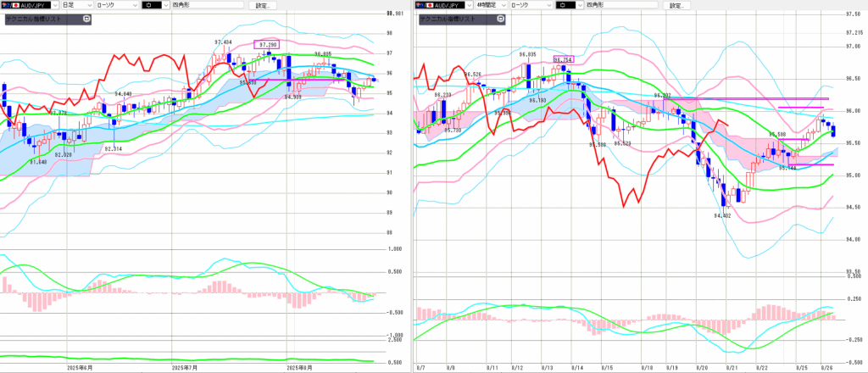
Task: Open the 4時間足 timeframe dropdown
Action: click(x=492, y=5)
